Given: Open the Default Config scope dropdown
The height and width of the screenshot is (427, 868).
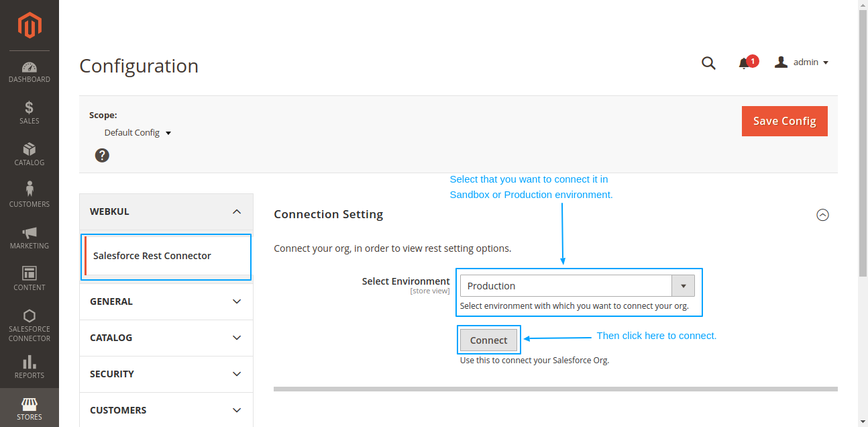Looking at the screenshot, I should coord(138,132).
